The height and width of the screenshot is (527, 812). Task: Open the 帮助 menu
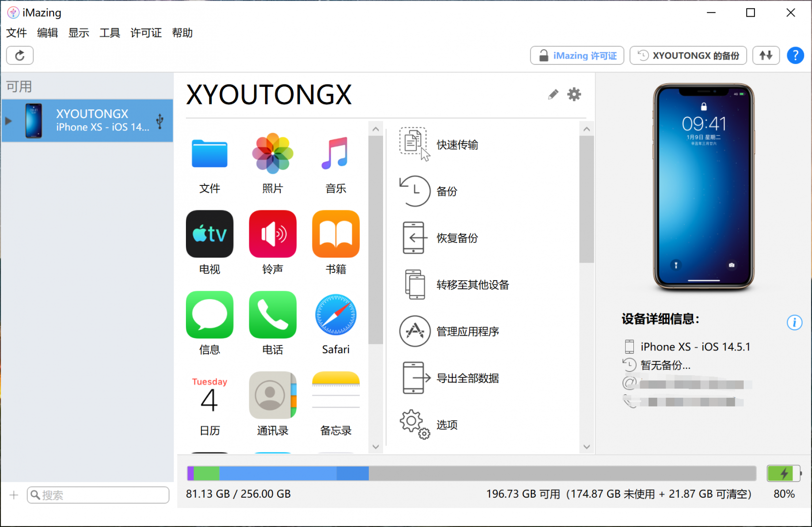pos(183,33)
